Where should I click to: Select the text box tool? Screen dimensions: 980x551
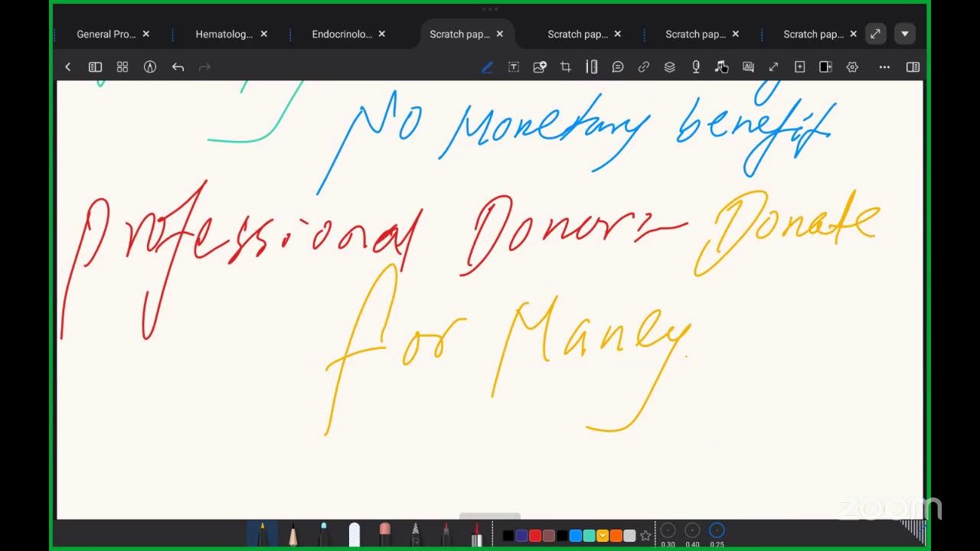[x=514, y=67]
